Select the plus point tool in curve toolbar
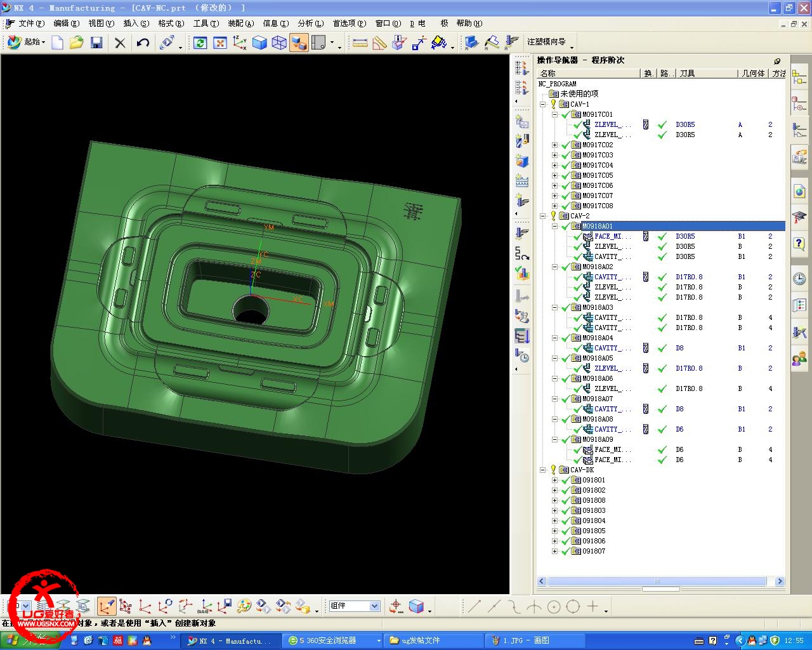The width and height of the screenshot is (812, 650). click(x=593, y=606)
